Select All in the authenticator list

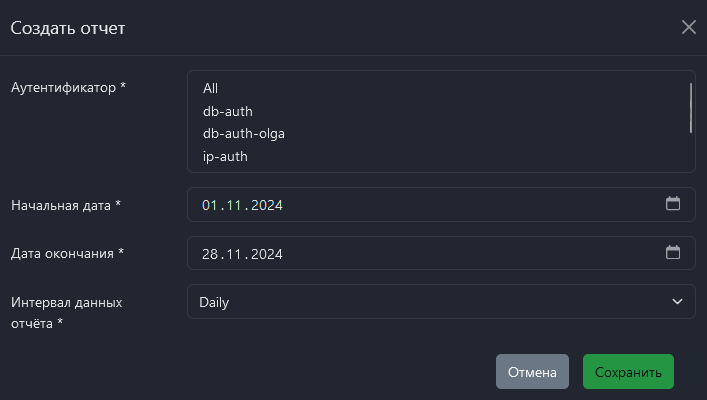[x=210, y=89]
